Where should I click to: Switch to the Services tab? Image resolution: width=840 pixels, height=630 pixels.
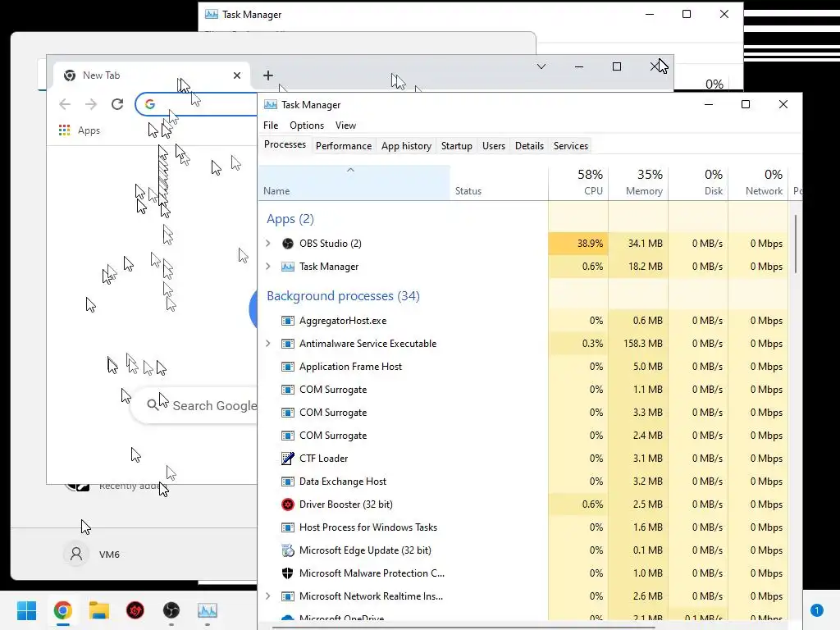click(x=571, y=146)
